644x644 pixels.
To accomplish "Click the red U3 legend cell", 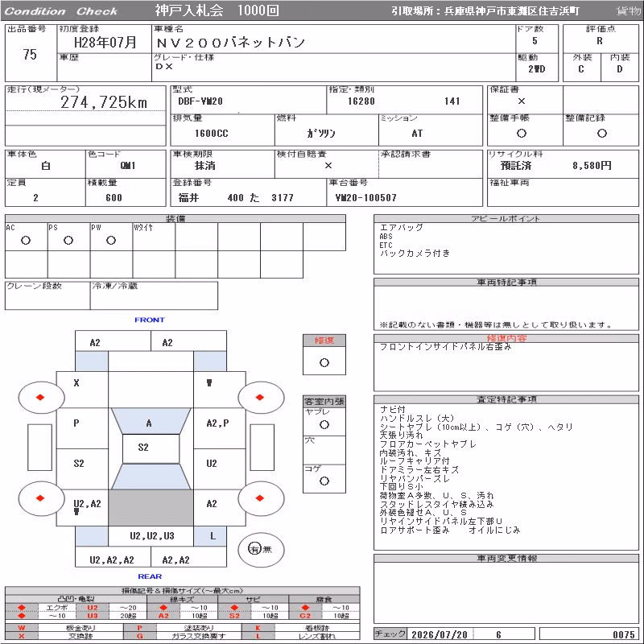I will pos(93,616).
